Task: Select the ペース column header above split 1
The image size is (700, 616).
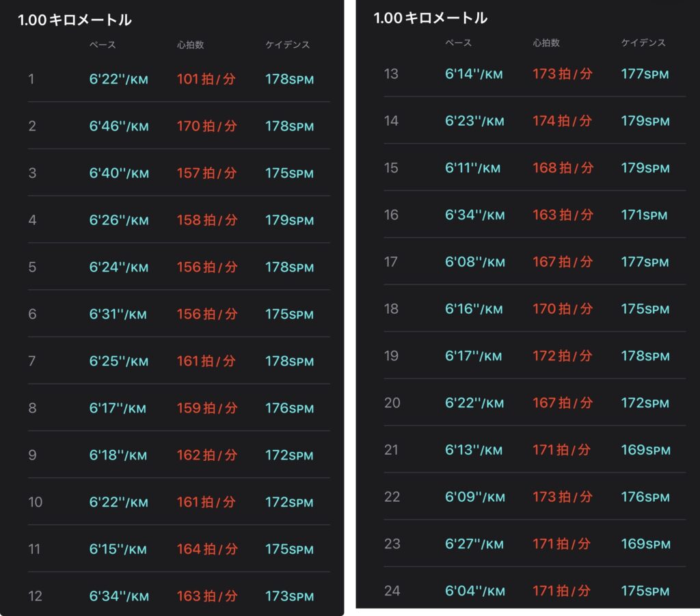Action: (x=103, y=44)
